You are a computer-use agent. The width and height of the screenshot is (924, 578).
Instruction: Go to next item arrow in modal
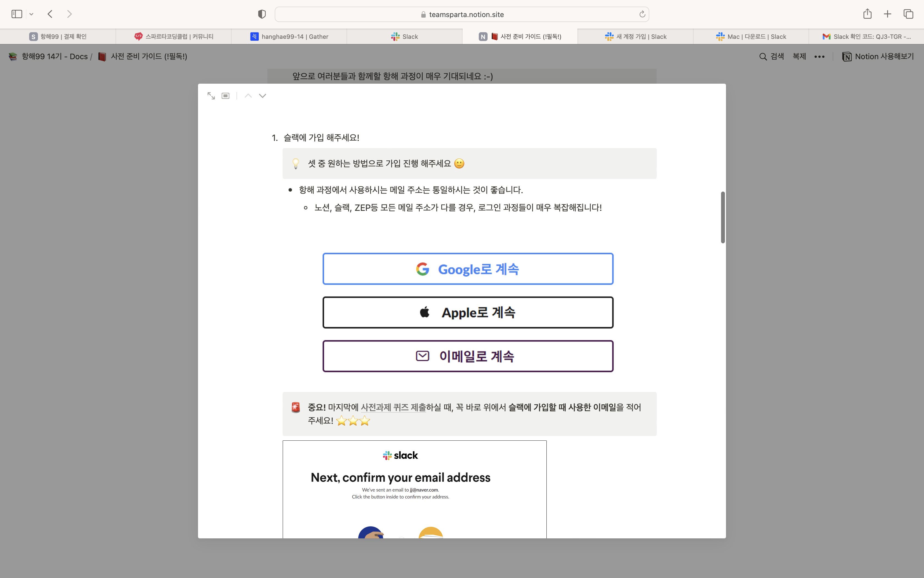263,96
